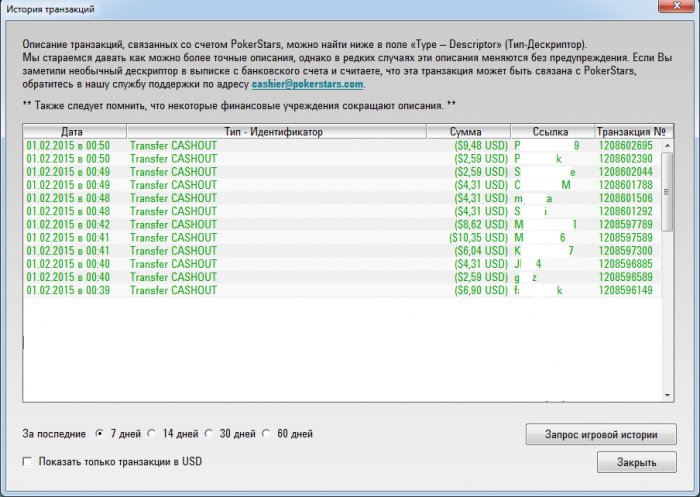This screenshot has width=700, height=497.
Task: Select transaction row 1208602390
Action: (x=342, y=159)
